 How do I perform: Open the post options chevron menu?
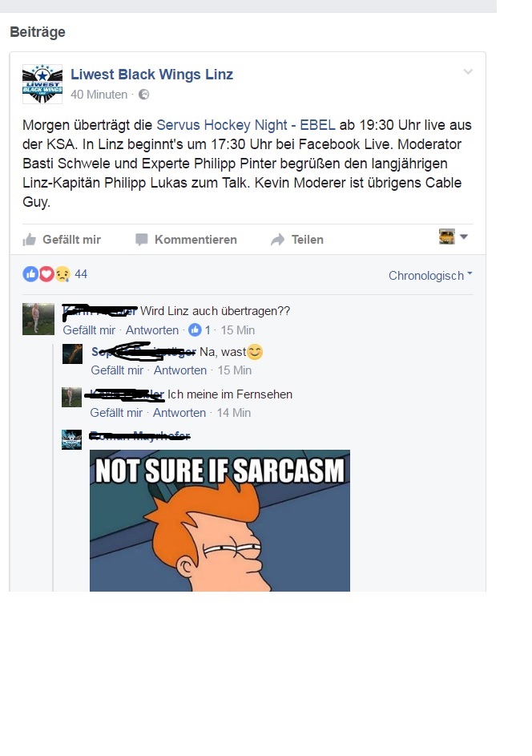pyautogui.click(x=467, y=72)
